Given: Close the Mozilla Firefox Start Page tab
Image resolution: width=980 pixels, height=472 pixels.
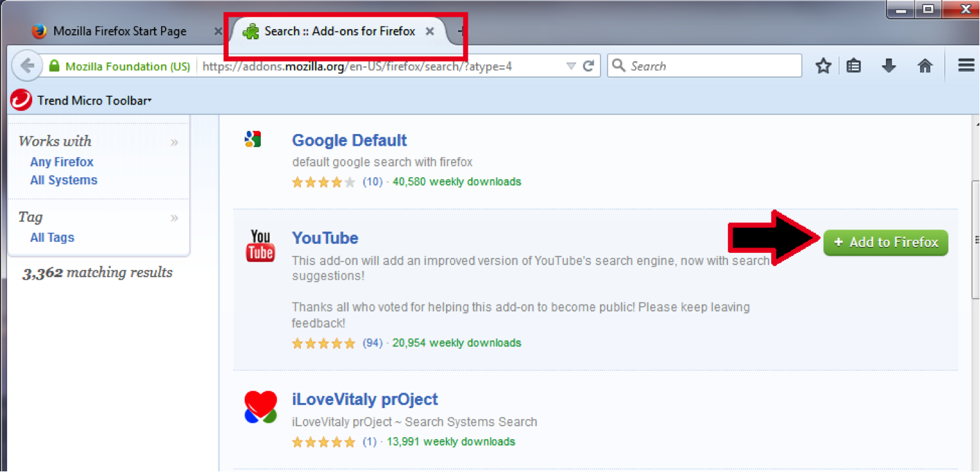Looking at the screenshot, I should (x=218, y=31).
